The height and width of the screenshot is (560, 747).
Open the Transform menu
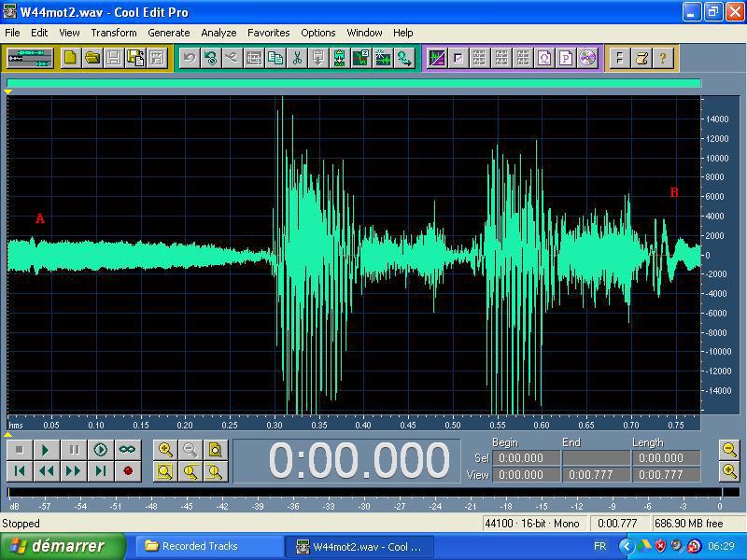click(x=113, y=33)
